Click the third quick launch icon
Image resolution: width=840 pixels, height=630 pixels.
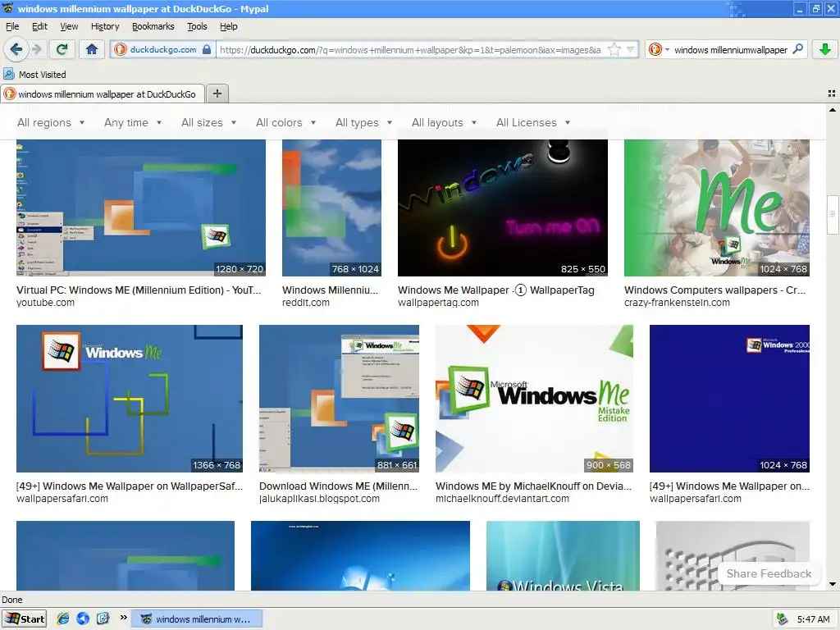pos(103,619)
